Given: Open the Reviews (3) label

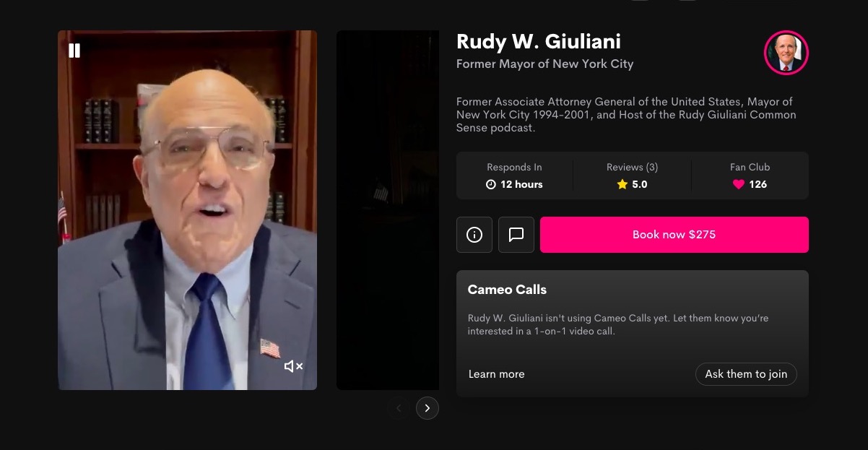Looking at the screenshot, I should tap(632, 167).
